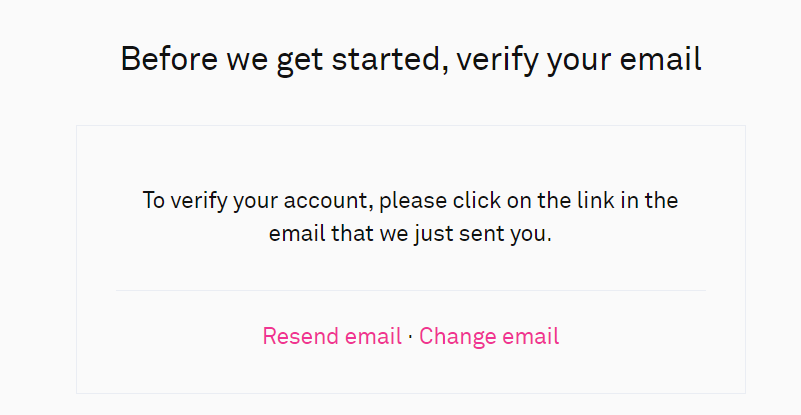Screen dimensions: 801x415
Task: Click the dot separator between the pink links
Action: (410, 337)
